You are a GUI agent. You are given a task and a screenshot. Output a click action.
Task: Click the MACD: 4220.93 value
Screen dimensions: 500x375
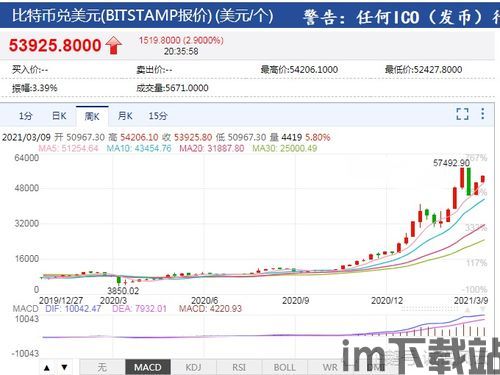[210, 308]
